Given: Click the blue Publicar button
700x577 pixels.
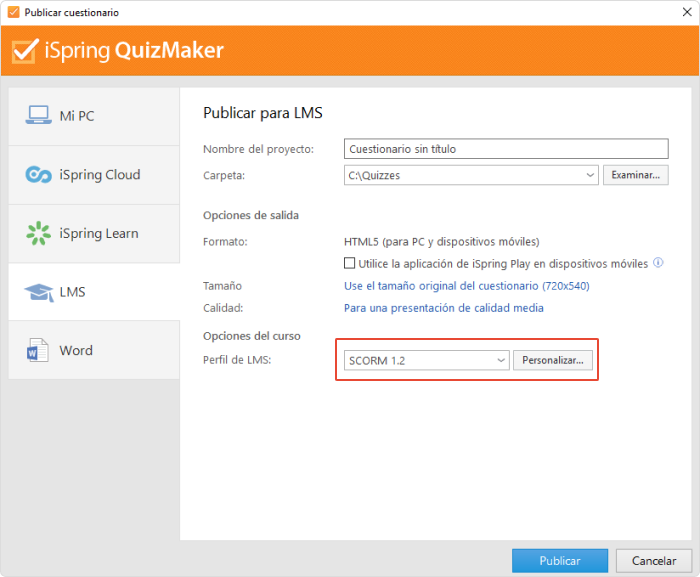Looking at the screenshot, I should pos(560,561).
